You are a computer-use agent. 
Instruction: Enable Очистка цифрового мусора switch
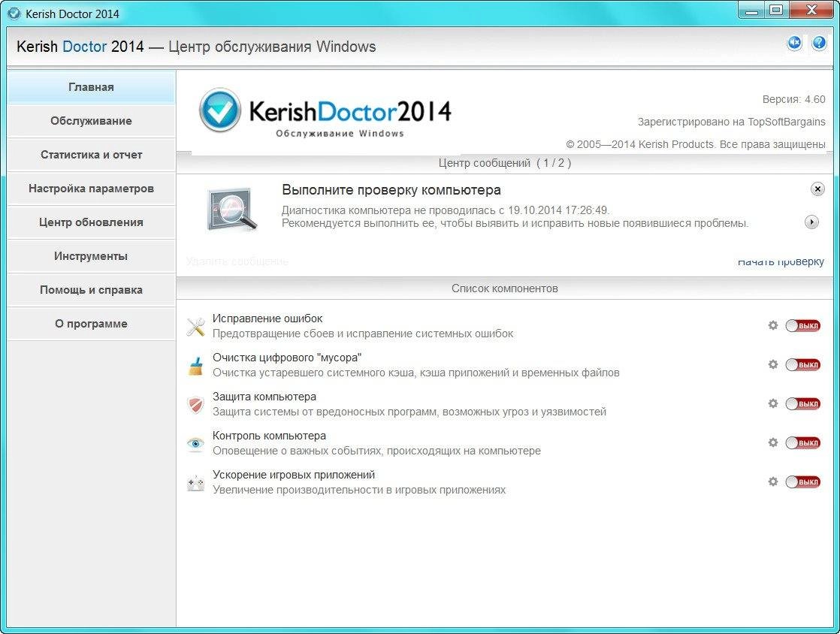(802, 364)
